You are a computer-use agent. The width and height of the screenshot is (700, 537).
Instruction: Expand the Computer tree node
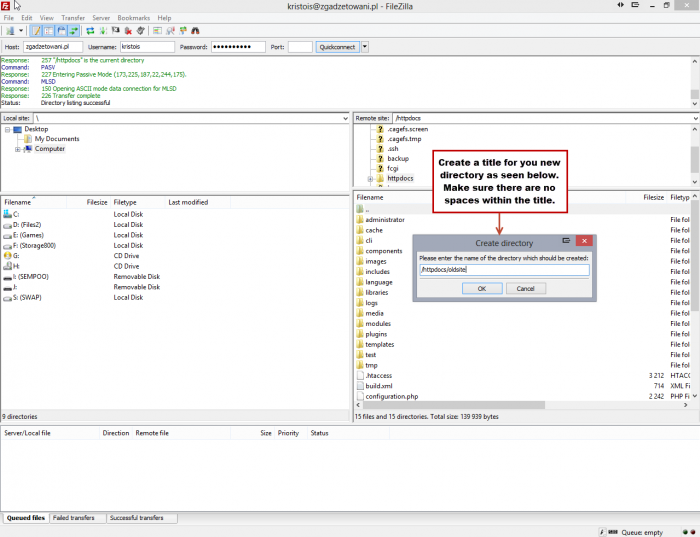tap(18, 149)
